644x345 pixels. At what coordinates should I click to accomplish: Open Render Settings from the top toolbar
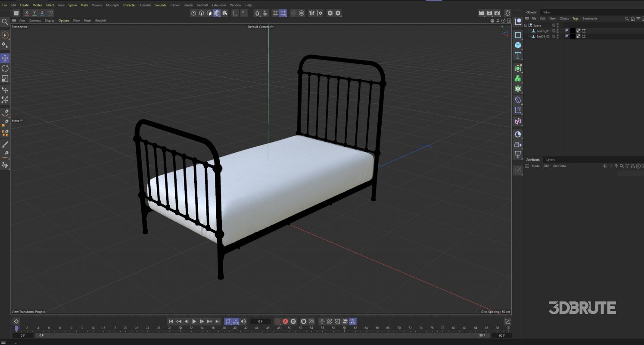[x=497, y=13]
